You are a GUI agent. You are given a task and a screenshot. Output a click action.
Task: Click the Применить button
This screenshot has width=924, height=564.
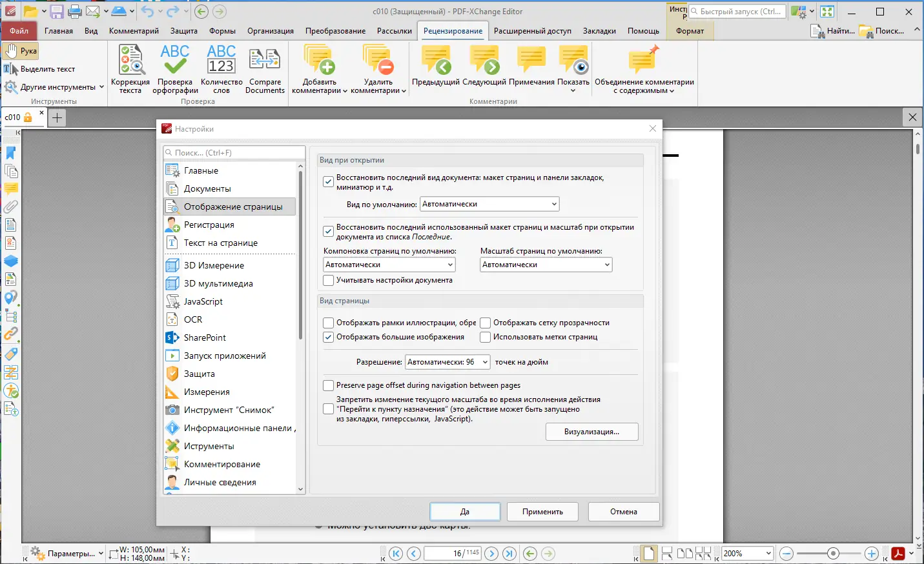(542, 511)
